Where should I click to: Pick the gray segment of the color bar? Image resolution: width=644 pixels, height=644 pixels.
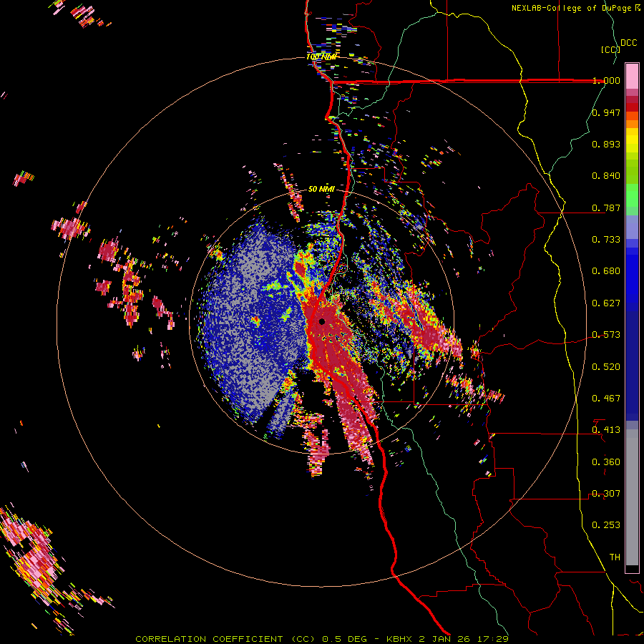point(632,497)
